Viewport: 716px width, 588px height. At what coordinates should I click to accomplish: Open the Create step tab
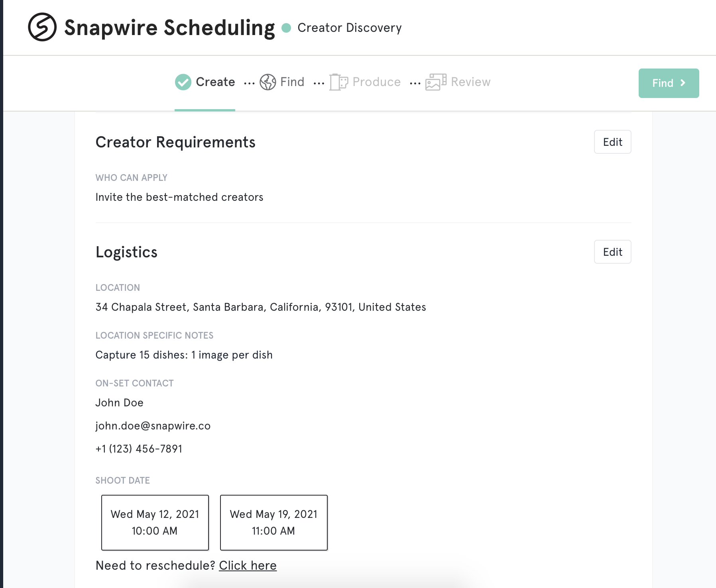click(x=205, y=82)
